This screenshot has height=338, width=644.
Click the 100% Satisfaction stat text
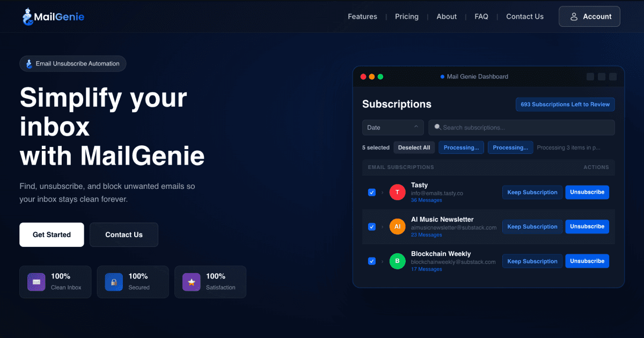click(x=221, y=282)
